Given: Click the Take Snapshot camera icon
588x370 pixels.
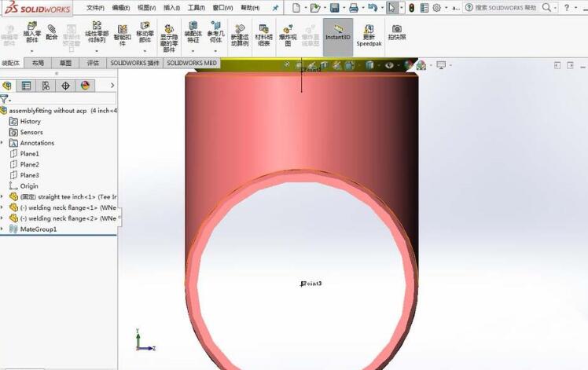Looking at the screenshot, I should (397, 28).
